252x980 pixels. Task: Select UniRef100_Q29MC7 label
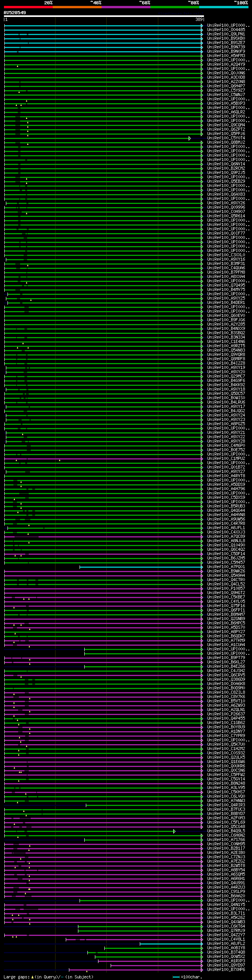pyautogui.click(x=226, y=376)
